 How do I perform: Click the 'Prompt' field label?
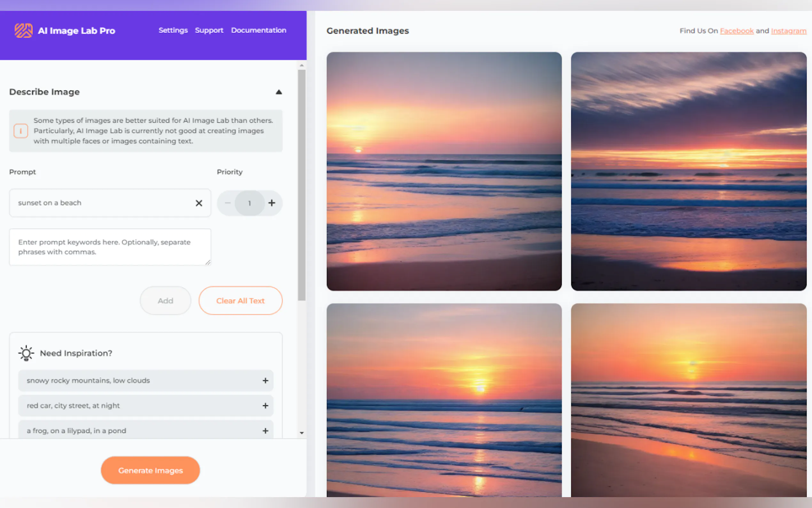tap(22, 172)
